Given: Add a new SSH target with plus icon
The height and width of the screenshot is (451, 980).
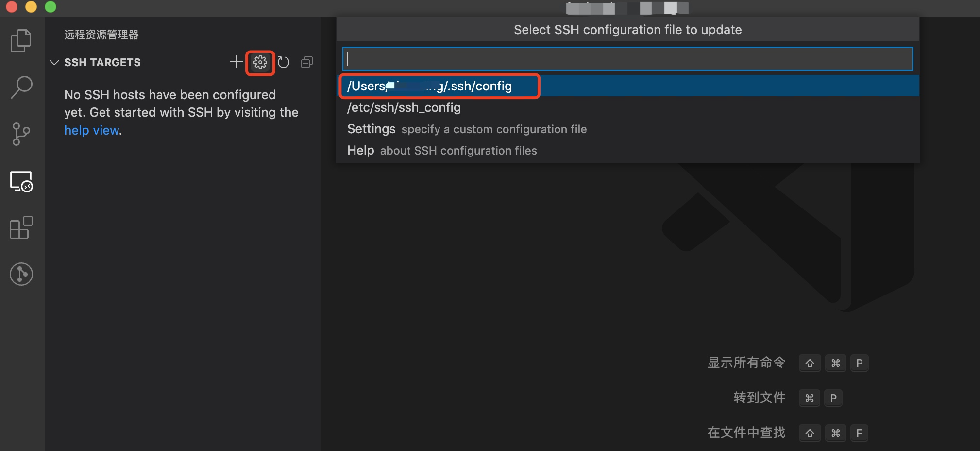Looking at the screenshot, I should (x=236, y=62).
